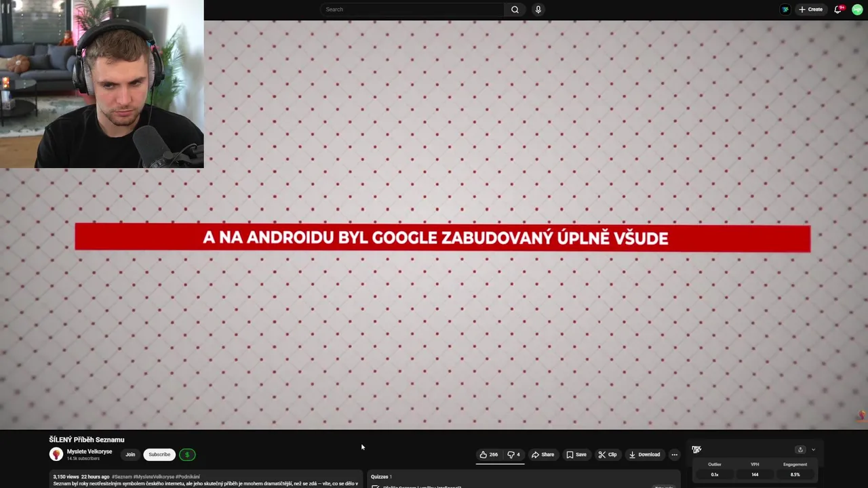Open more actions three-dot menu

coord(674,455)
